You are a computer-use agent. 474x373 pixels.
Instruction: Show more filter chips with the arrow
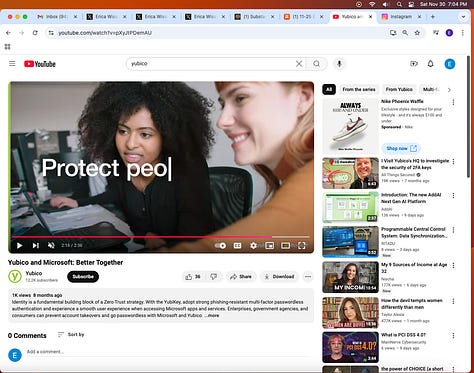coord(449,90)
